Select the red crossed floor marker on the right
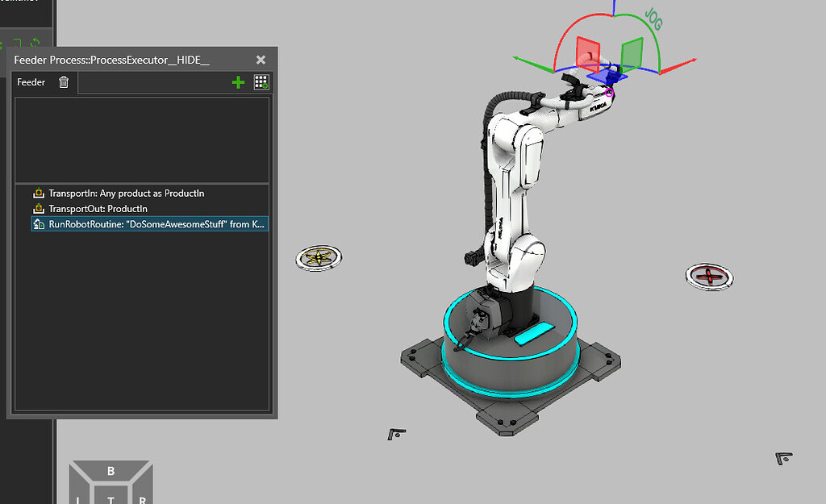The image size is (826, 504). pos(709,276)
